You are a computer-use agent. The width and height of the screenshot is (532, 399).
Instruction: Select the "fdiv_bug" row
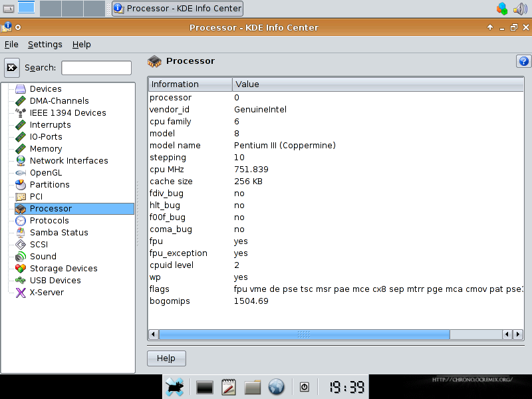[336, 194]
